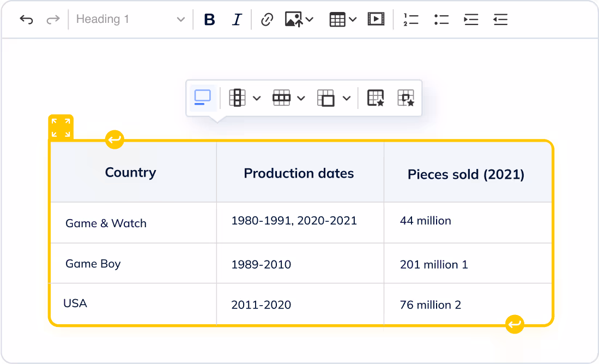The width and height of the screenshot is (599, 364).
Task: Create a numbered list
Action: pyautogui.click(x=411, y=20)
